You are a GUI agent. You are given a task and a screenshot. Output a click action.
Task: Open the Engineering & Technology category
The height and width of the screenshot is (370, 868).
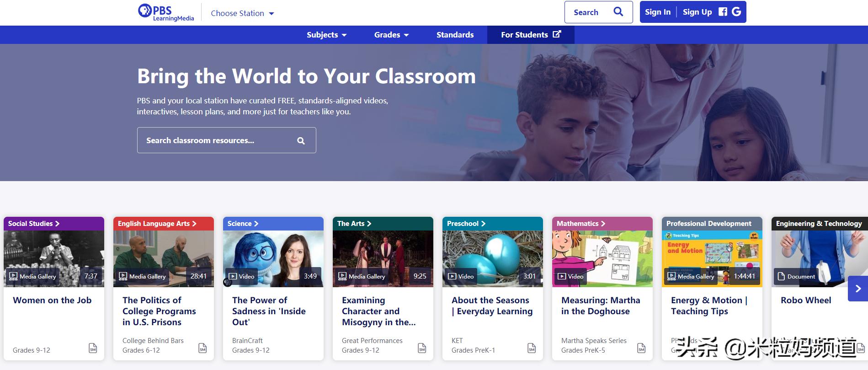pos(819,224)
